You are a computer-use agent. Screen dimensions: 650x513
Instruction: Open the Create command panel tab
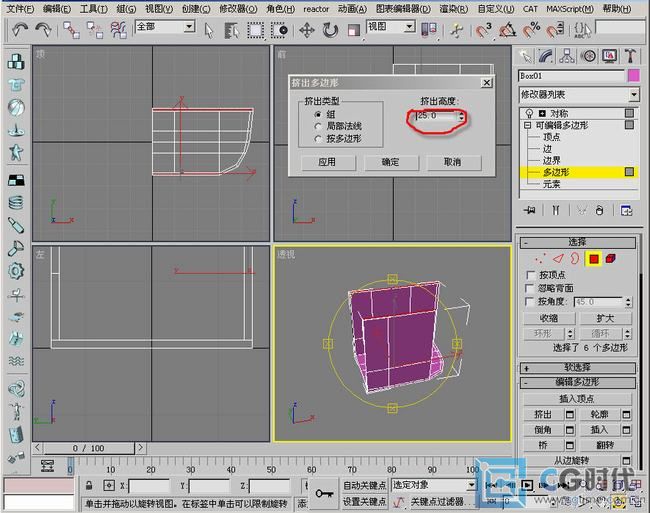(x=525, y=56)
